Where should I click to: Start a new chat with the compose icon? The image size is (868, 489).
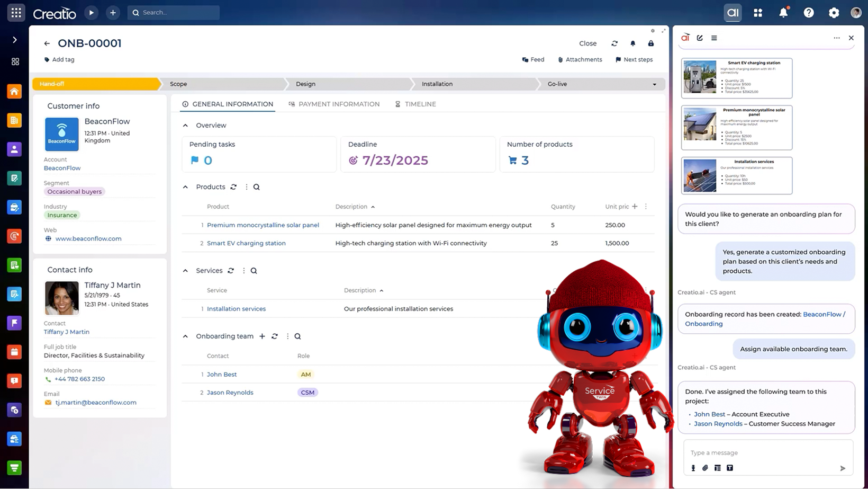pos(700,38)
